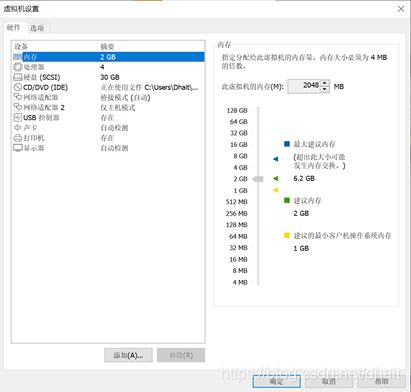
Task: Click the disabled 移除(R) button
Action: 181,355
